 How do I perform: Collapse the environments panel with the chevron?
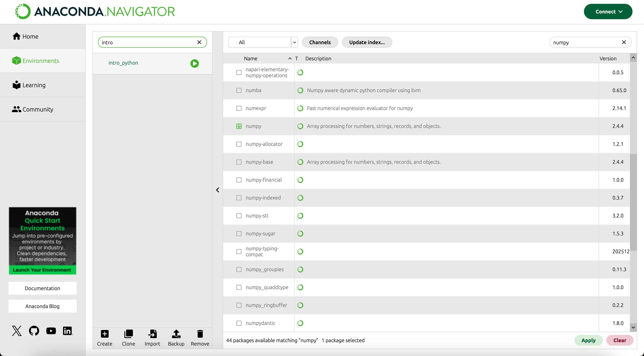pos(217,190)
